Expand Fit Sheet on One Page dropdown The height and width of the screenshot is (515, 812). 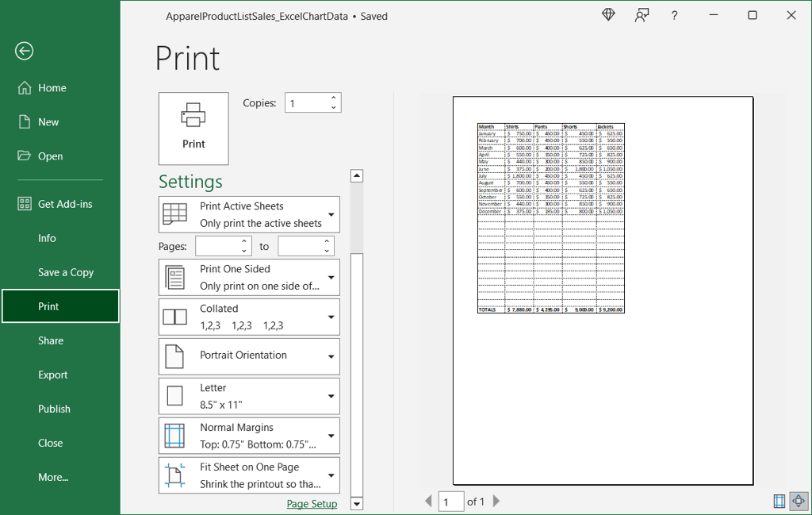click(249, 475)
